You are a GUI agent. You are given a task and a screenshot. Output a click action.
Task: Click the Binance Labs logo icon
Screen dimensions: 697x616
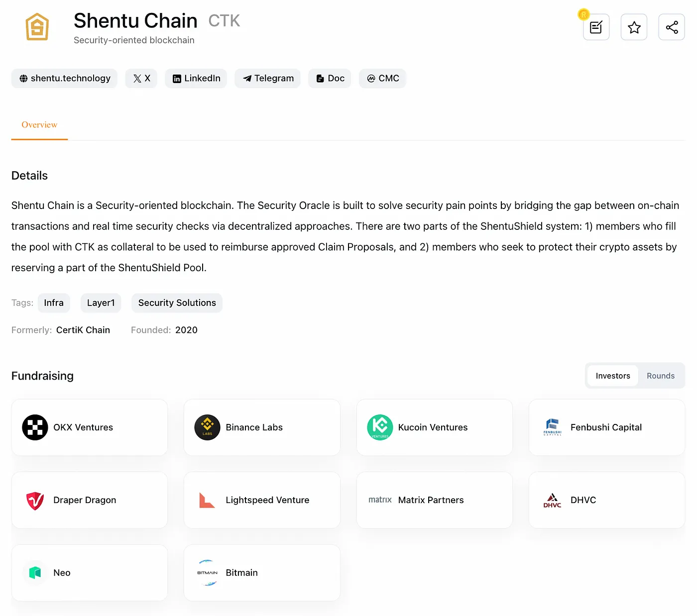pyautogui.click(x=207, y=427)
